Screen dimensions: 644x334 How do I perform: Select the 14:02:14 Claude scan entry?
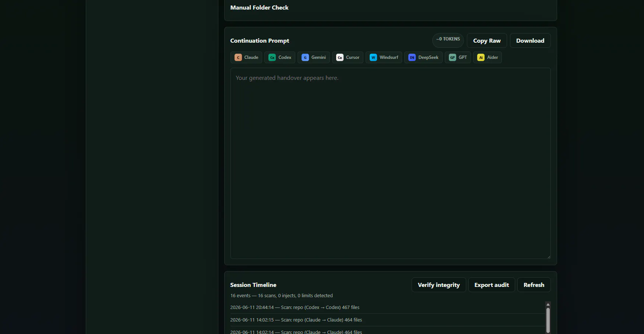[387, 330]
